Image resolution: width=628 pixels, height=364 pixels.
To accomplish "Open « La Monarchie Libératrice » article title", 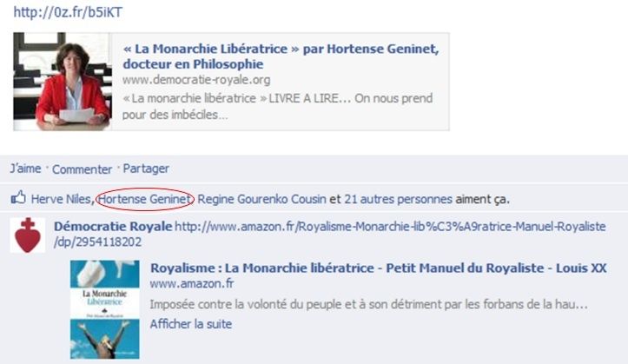I will point(281,56).
